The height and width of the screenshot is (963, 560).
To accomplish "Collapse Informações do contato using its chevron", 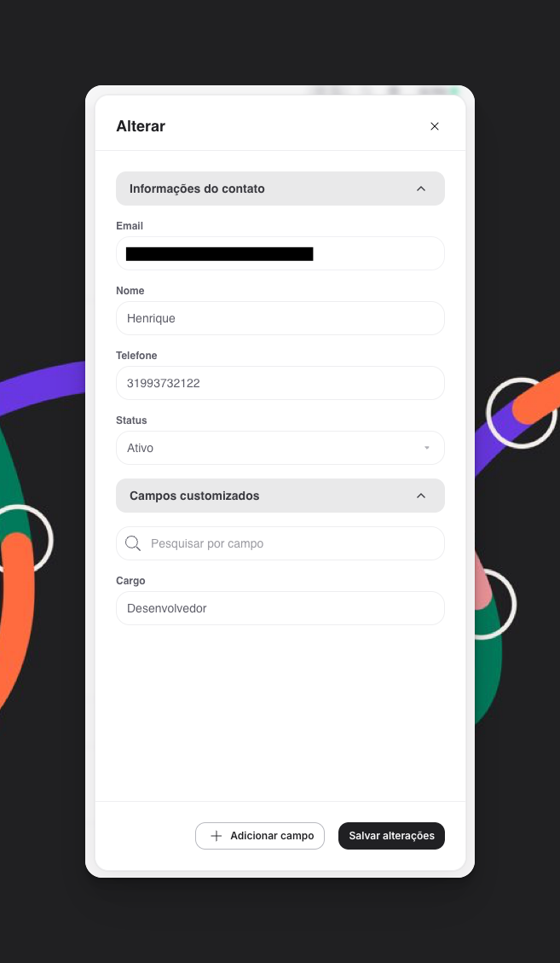I will [420, 189].
